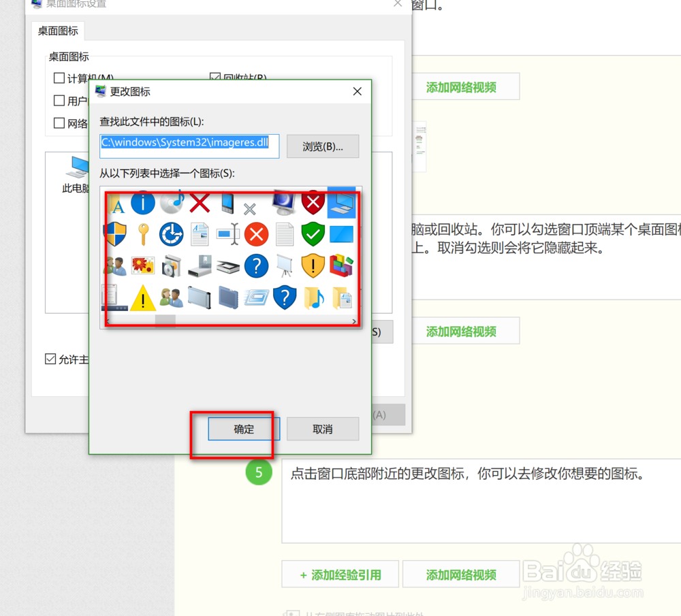Switch to the 桌面图标 tab
The height and width of the screenshot is (616, 681).
pyautogui.click(x=57, y=31)
